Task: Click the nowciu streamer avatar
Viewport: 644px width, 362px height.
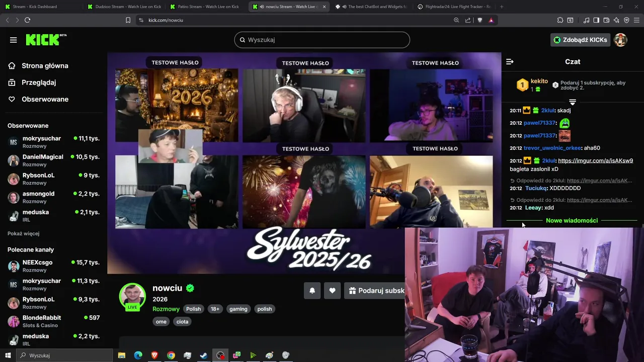Action: pyautogui.click(x=132, y=296)
